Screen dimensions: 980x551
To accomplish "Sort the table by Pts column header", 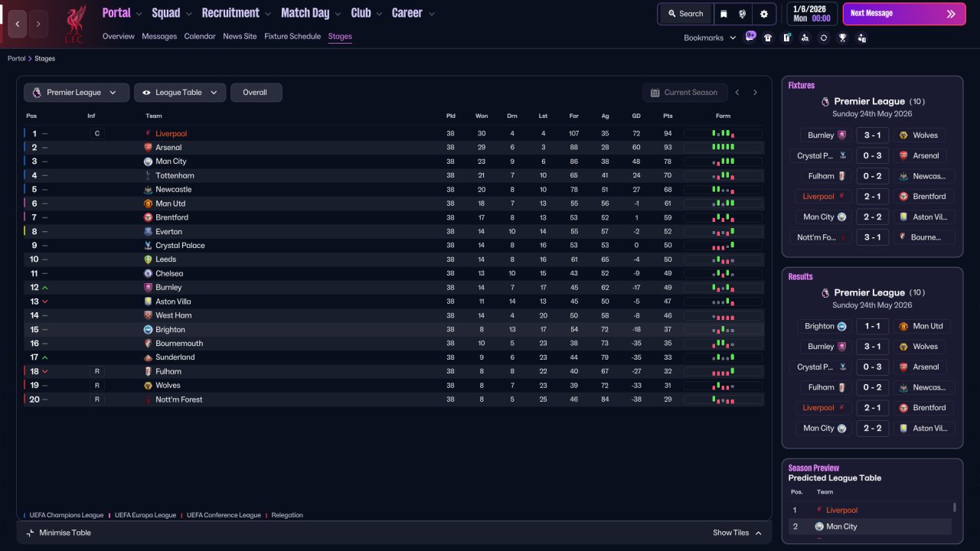I will click(668, 116).
